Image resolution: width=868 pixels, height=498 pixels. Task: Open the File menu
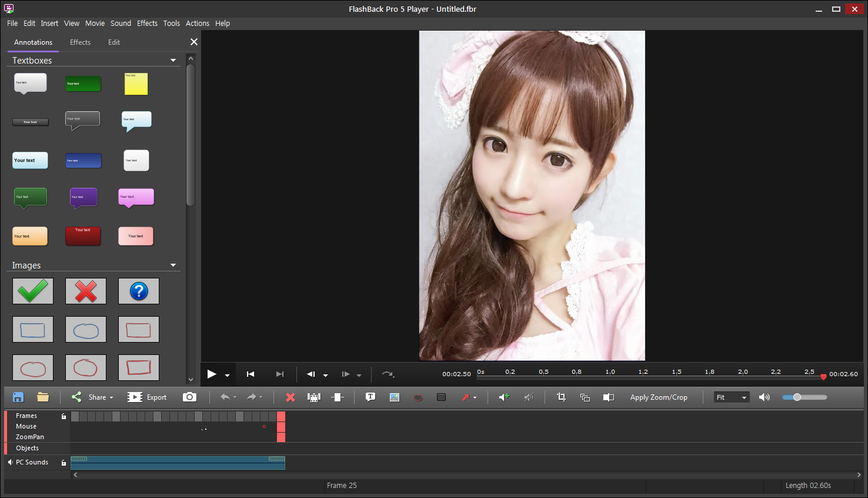(x=12, y=23)
